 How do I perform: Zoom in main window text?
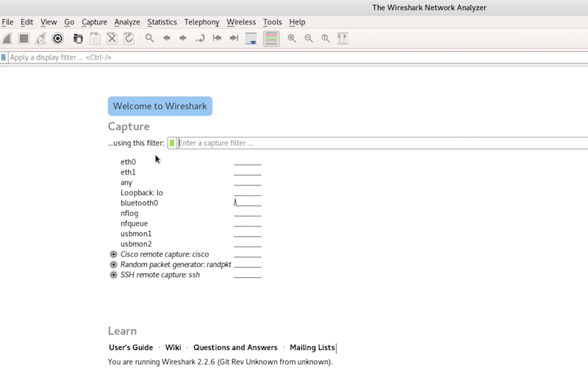click(292, 38)
